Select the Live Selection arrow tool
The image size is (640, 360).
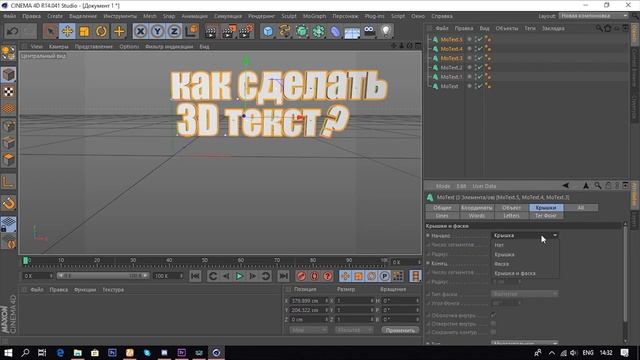(50, 31)
